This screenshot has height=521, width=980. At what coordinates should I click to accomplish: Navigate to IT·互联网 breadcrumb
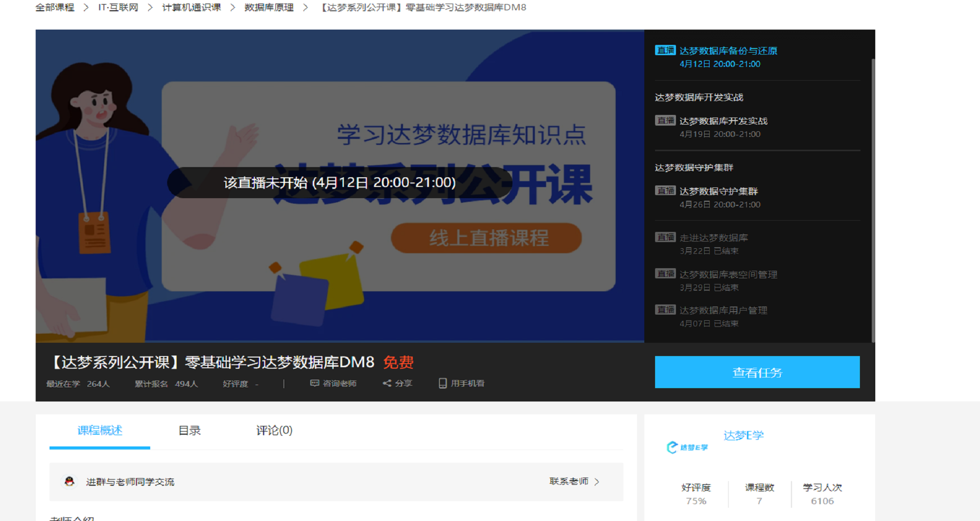pyautogui.click(x=118, y=7)
